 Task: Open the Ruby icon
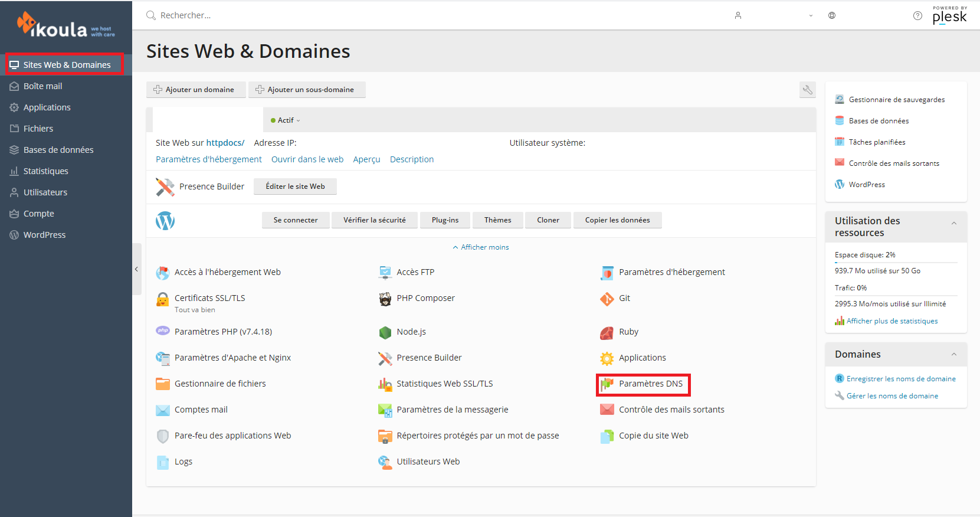click(x=607, y=332)
